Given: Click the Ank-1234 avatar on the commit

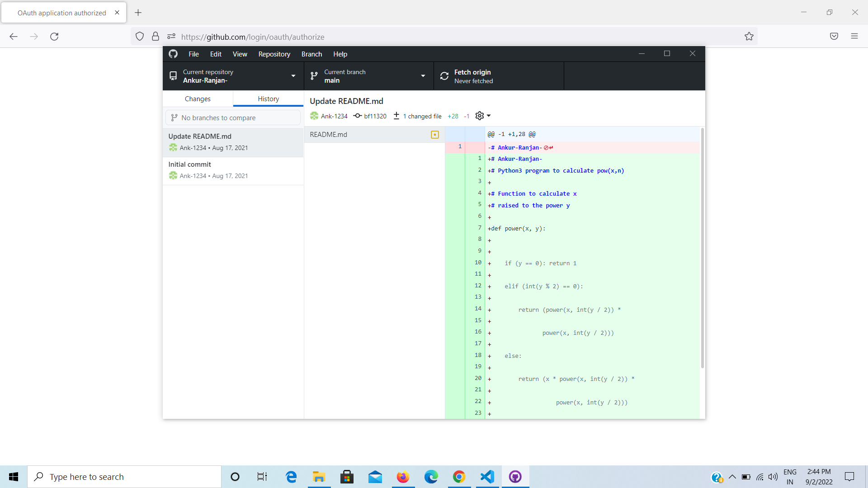Looking at the screenshot, I should 314,116.
